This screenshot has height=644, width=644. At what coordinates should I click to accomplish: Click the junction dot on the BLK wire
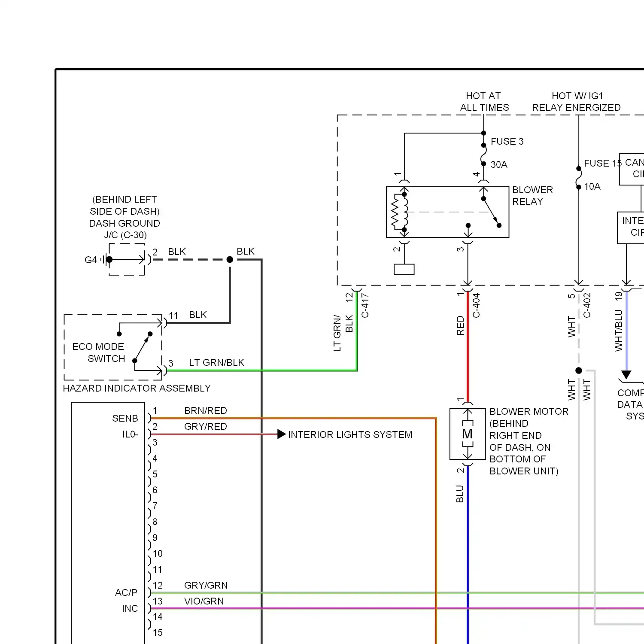pyautogui.click(x=230, y=259)
